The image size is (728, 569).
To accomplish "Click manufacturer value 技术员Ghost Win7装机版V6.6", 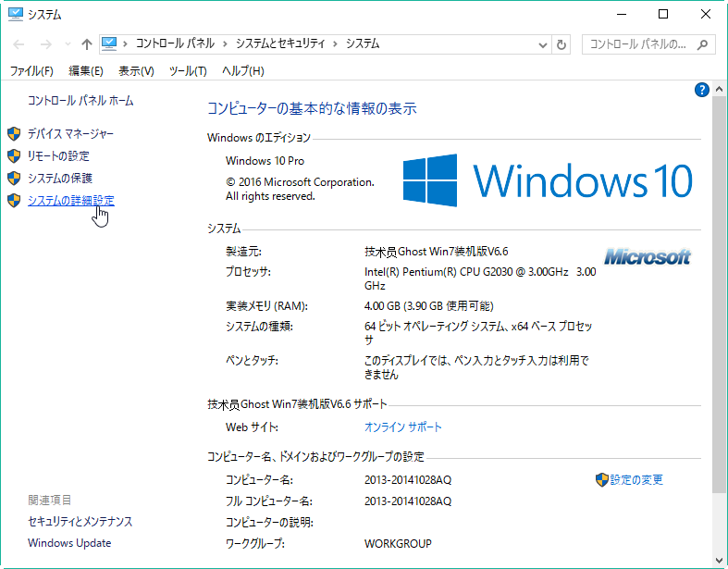I will (436, 252).
